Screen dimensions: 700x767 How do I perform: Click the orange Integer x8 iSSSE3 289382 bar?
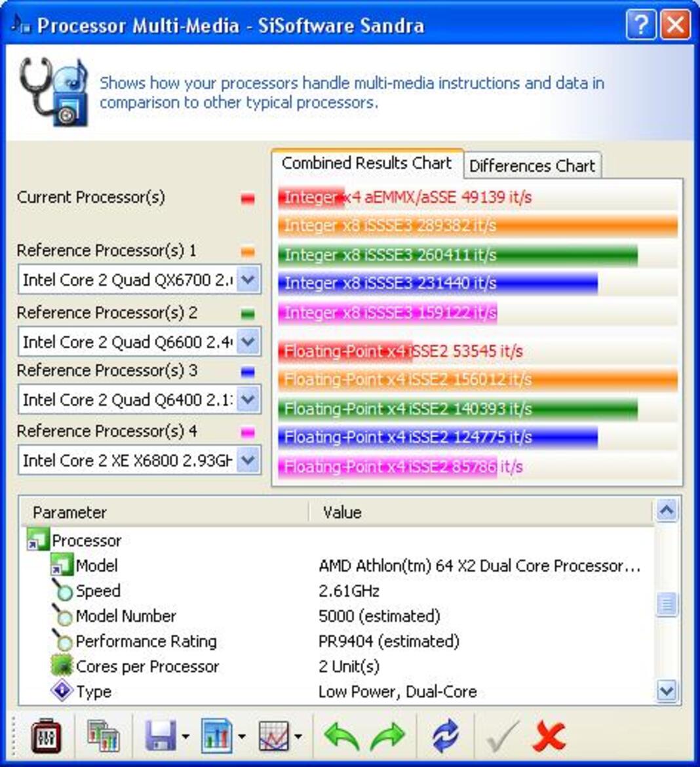click(478, 226)
